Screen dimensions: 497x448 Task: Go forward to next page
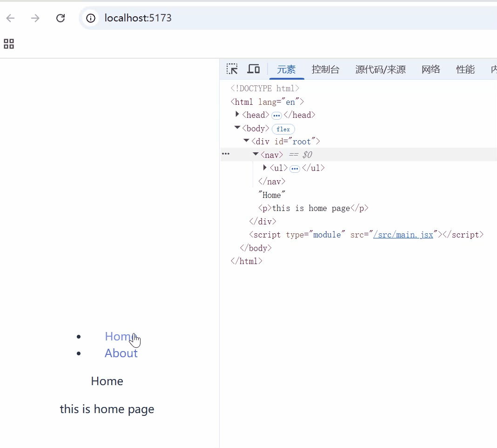35,18
